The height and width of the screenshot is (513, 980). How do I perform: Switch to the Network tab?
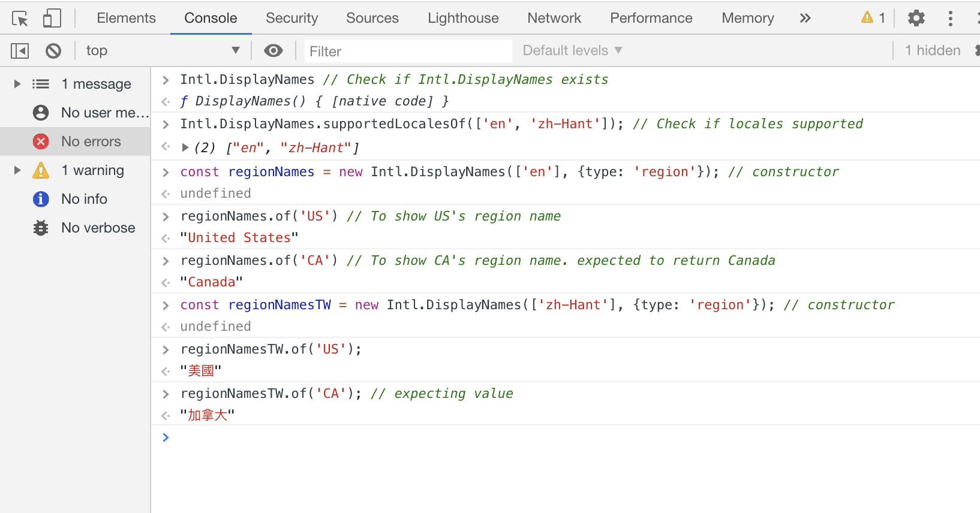pos(554,19)
